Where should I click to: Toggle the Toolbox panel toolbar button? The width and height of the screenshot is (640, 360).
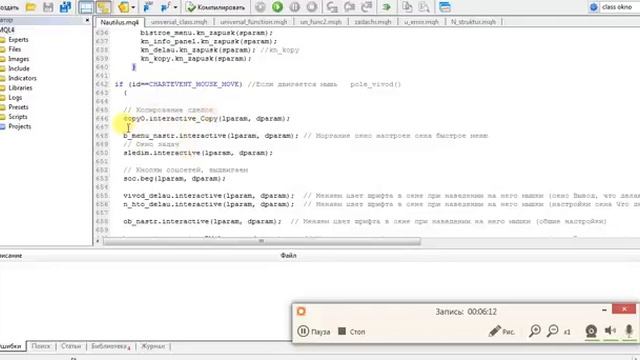103,7
